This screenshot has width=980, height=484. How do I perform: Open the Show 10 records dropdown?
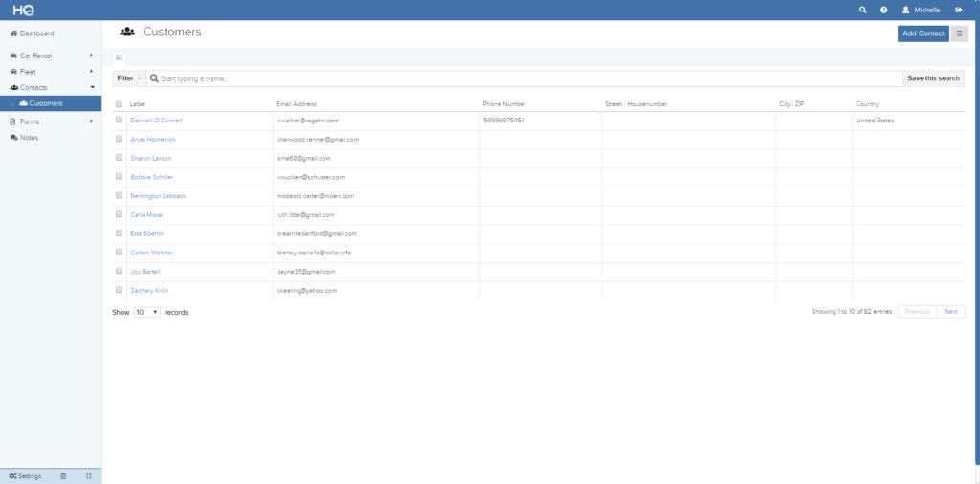point(147,312)
